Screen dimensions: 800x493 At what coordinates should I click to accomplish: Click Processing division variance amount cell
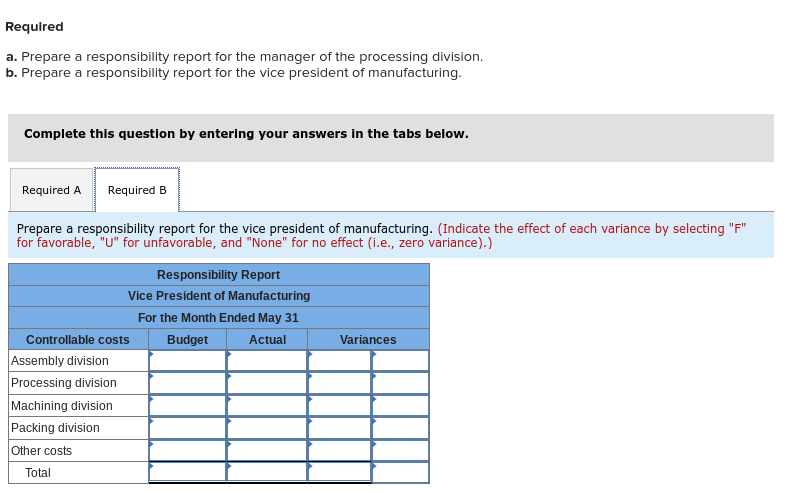339,383
